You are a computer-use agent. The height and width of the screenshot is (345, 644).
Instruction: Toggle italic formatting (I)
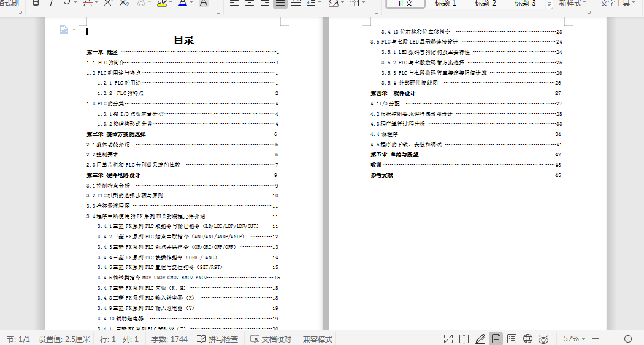point(51,3)
